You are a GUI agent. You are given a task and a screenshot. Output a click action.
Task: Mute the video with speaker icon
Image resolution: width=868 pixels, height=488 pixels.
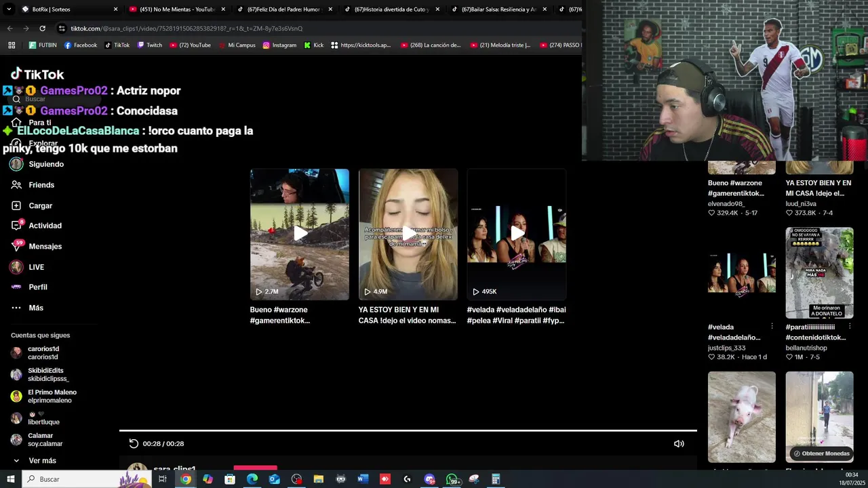pos(679,443)
